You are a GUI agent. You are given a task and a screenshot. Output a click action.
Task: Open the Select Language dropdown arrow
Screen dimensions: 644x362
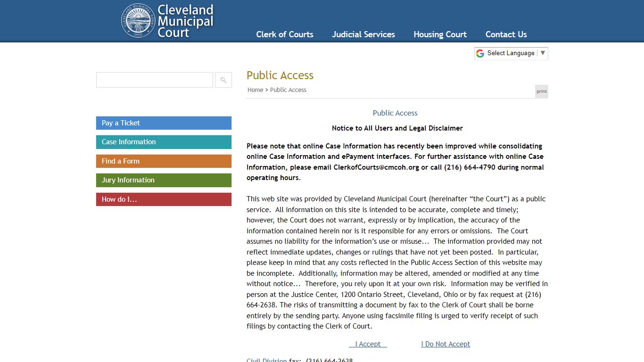tap(543, 53)
